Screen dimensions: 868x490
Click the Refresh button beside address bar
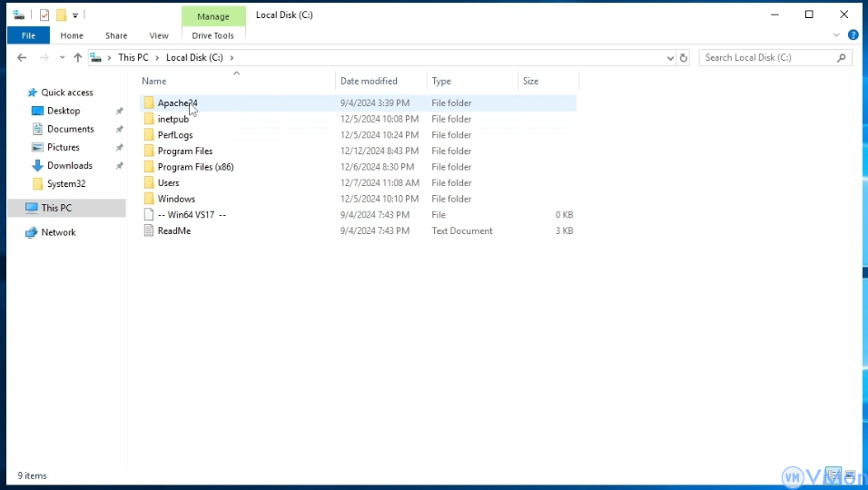(684, 57)
